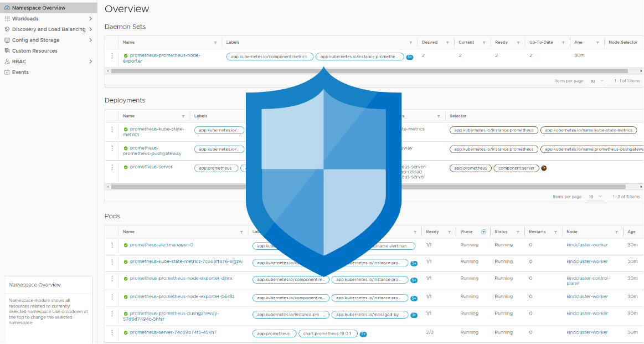
Task: Open Daemon Sets items per page dropdown
Action: 597,81
